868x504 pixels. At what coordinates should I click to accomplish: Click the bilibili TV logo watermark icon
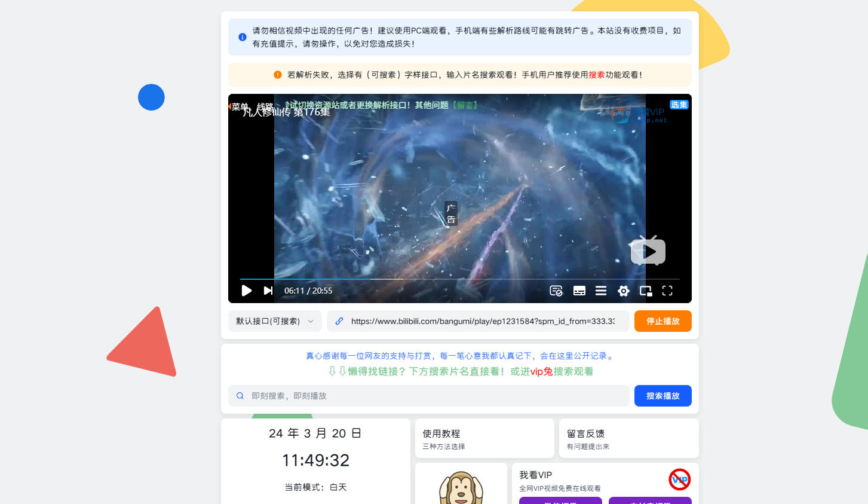click(648, 251)
